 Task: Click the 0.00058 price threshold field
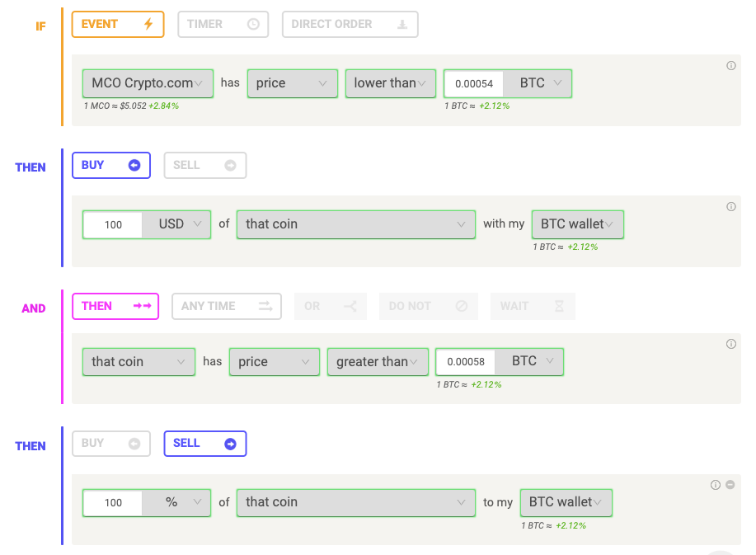[x=466, y=362]
